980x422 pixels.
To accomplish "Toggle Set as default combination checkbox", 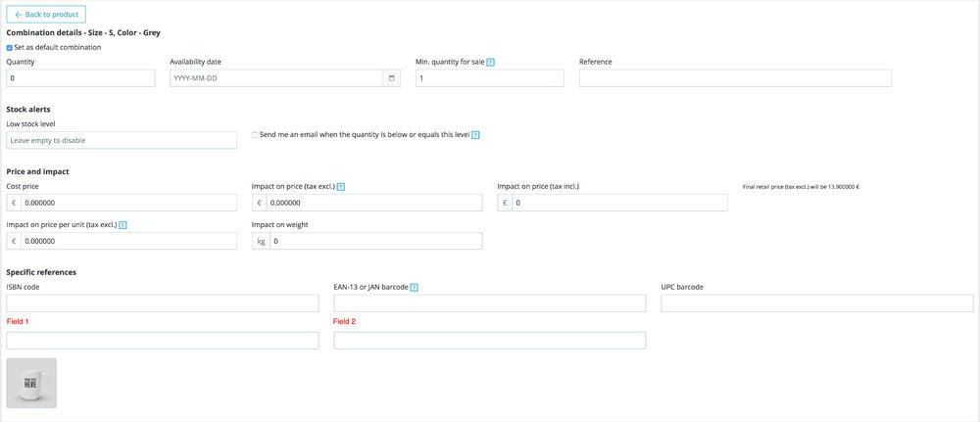I will pyautogui.click(x=10, y=47).
